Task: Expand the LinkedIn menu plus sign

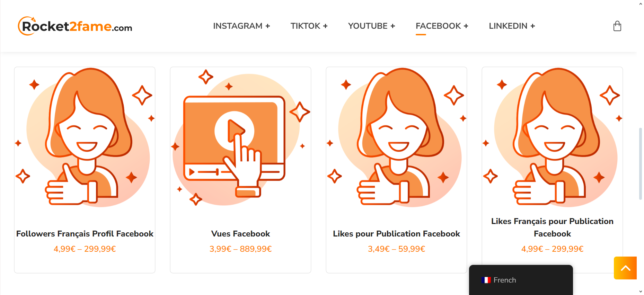Action: [x=533, y=26]
